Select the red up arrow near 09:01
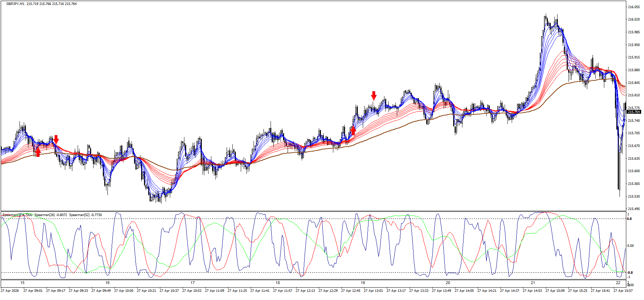The image size is (644, 300). point(38,152)
